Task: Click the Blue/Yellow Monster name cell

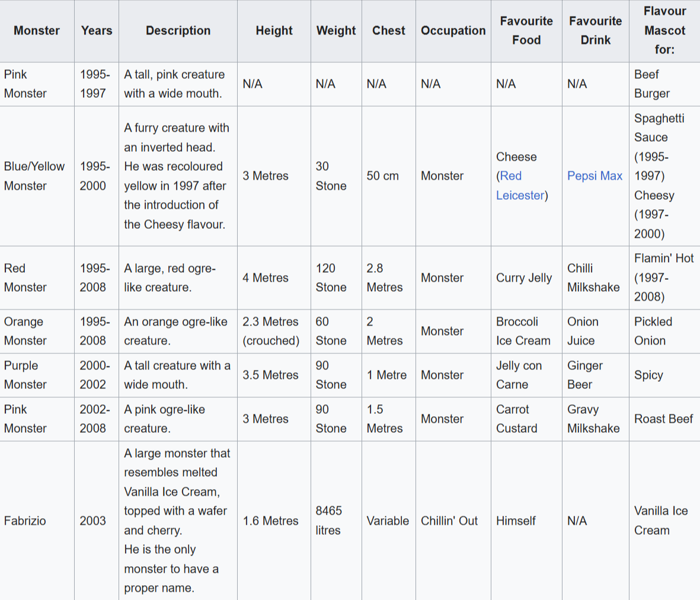Action: 37,176
